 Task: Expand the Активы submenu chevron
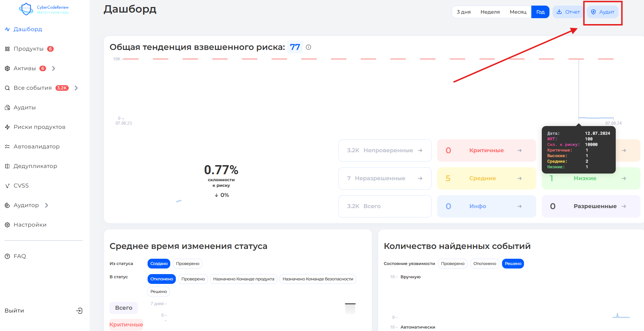pos(54,68)
